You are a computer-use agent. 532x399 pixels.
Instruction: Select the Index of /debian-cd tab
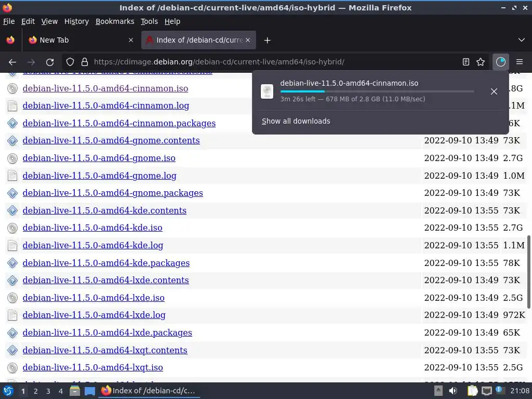pyautogui.click(x=199, y=40)
